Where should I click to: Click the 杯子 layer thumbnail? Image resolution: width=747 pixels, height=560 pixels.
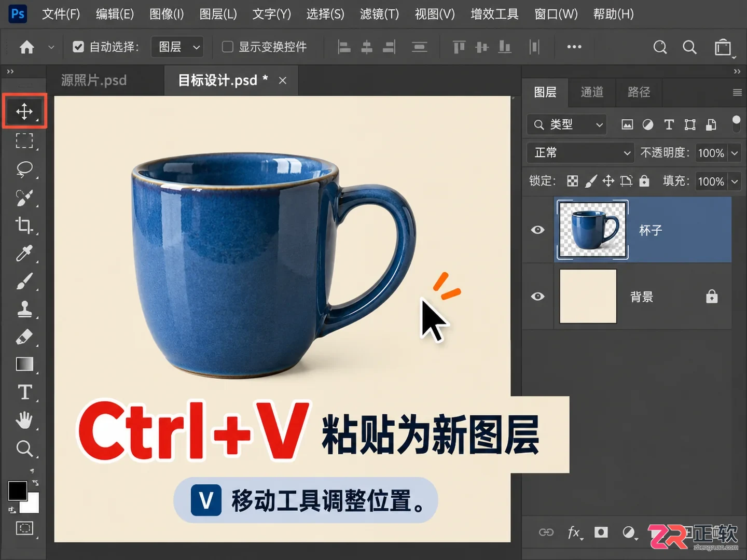click(x=592, y=230)
